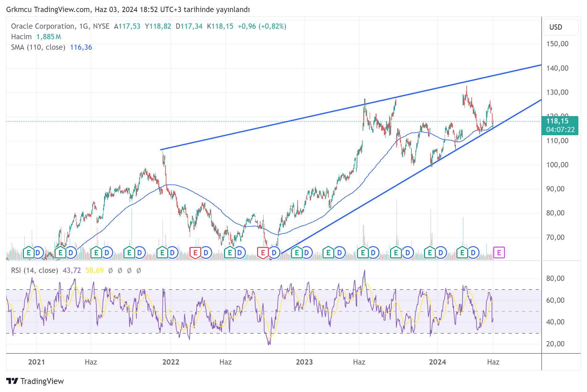Click the pink upcoming earnings E marker
Screen dimensions: 587x392
[x=499, y=253]
